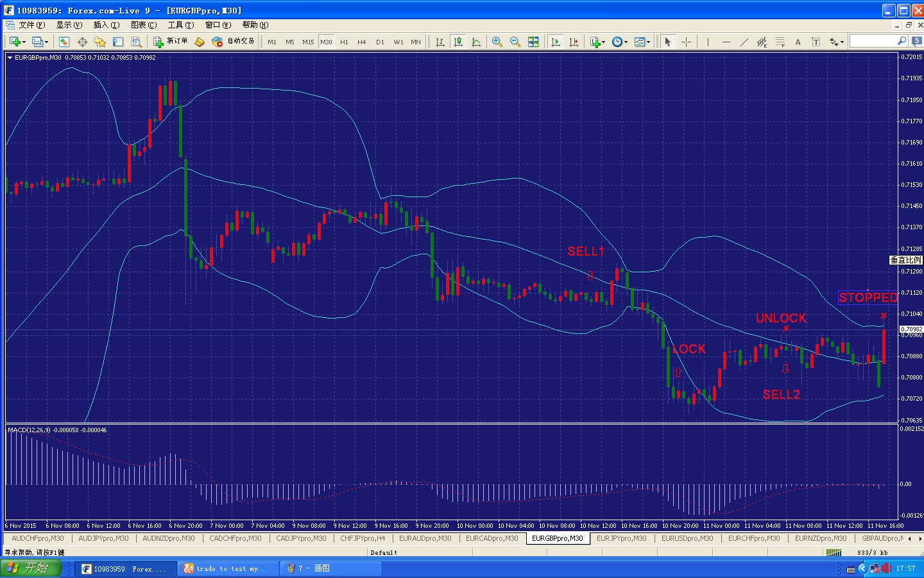Click the 自动交易 AutoTrading button
924x578 pixels.
click(x=234, y=42)
